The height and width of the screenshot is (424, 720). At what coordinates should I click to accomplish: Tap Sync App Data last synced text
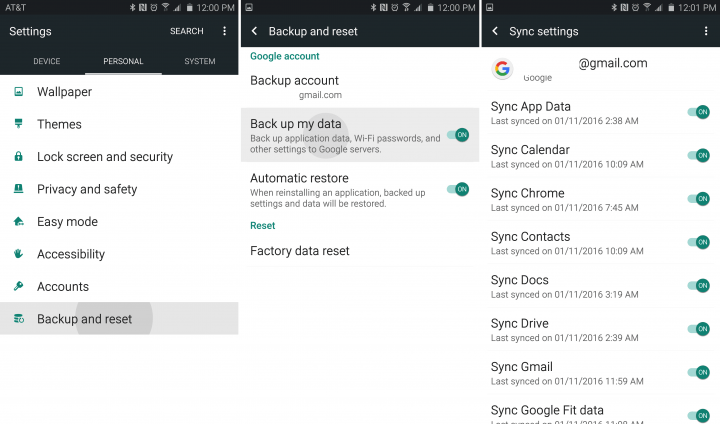click(564, 121)
